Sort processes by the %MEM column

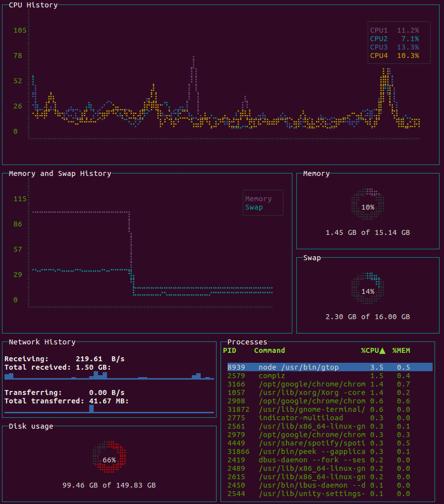click(x=401, y=350)
